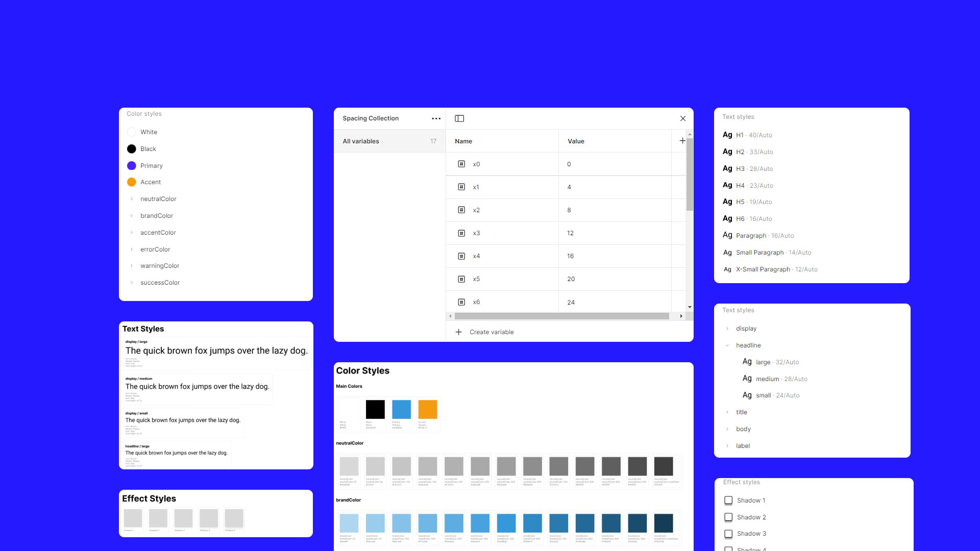The height and width of the screenshot is (551, 980).
Task: Click the number type icon for x3
Action: tap(461, 233)
